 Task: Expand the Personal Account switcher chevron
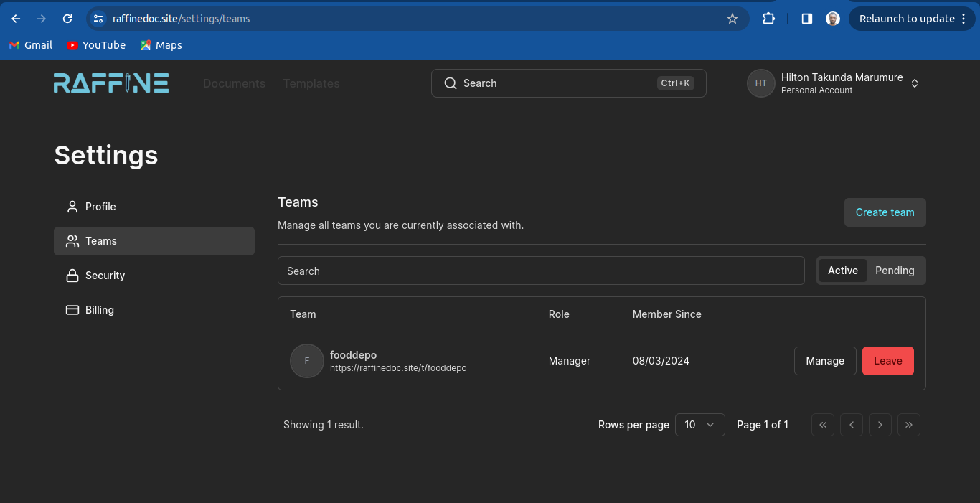(915, 83)
